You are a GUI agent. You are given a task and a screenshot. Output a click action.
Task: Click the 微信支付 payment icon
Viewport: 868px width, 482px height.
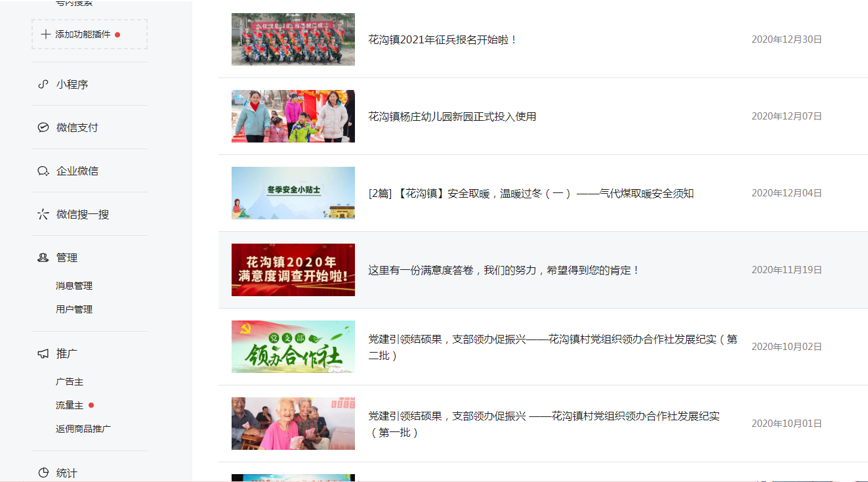[x=43, y=127]
